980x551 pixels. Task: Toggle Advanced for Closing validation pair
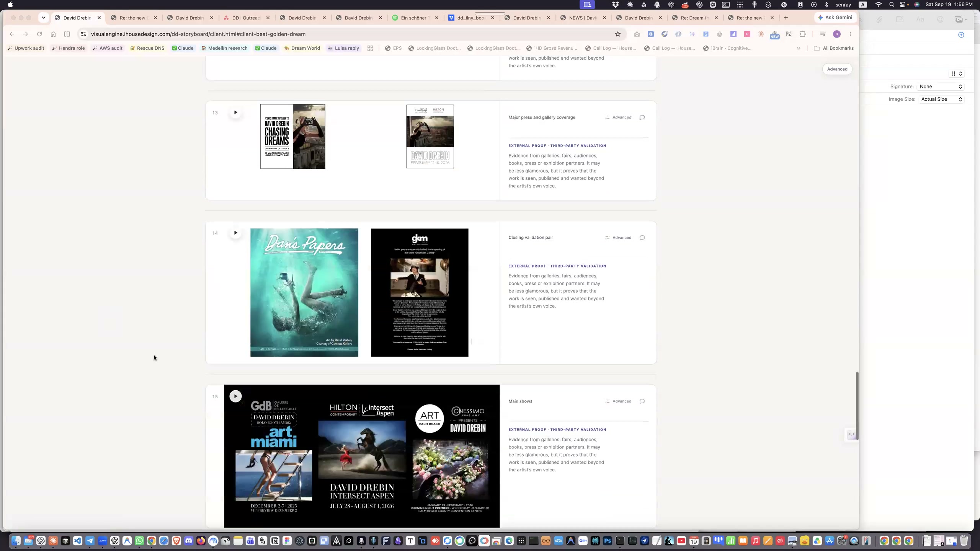click(x=618, y=238)
